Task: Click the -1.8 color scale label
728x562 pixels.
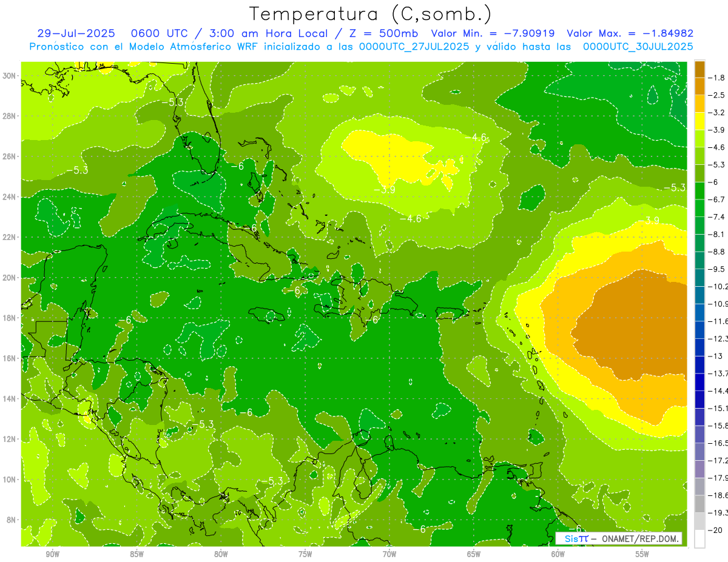Action: [x=716, y=78]
